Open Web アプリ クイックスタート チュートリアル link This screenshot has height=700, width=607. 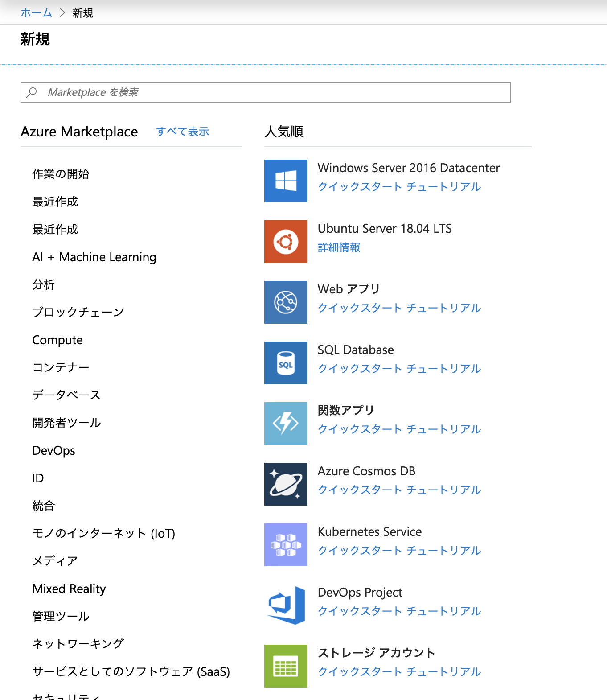[399, 308]
